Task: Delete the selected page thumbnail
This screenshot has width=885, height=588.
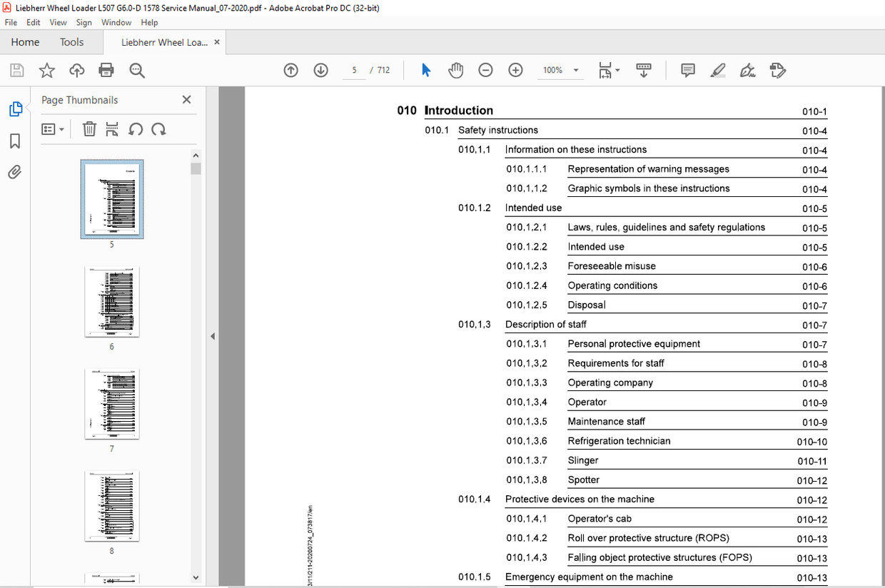Action: (x=88, y=129)
